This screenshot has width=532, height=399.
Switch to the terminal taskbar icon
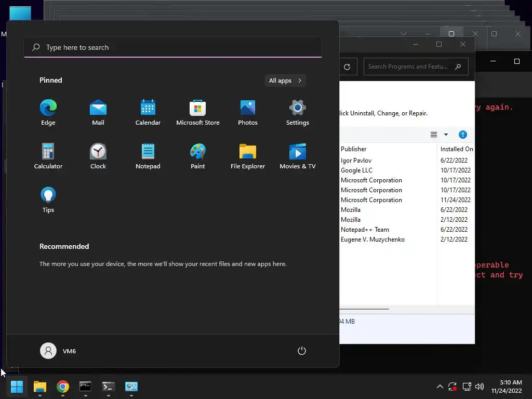coord(109,387)
